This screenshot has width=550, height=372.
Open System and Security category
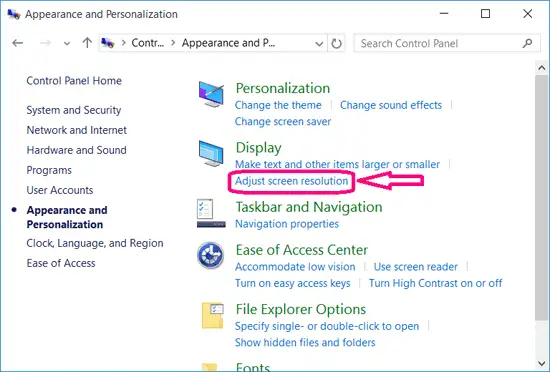[x=74, y=110]
